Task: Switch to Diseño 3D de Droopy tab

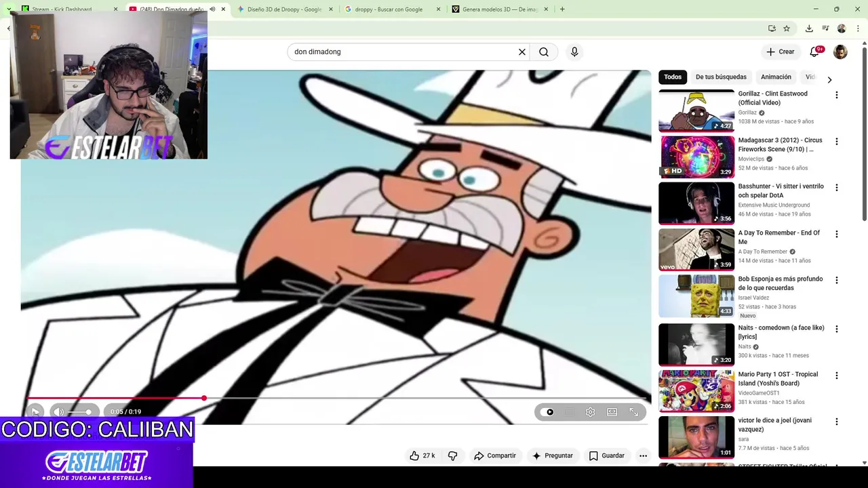Action: pyautogui.click(x=285, y=9)
